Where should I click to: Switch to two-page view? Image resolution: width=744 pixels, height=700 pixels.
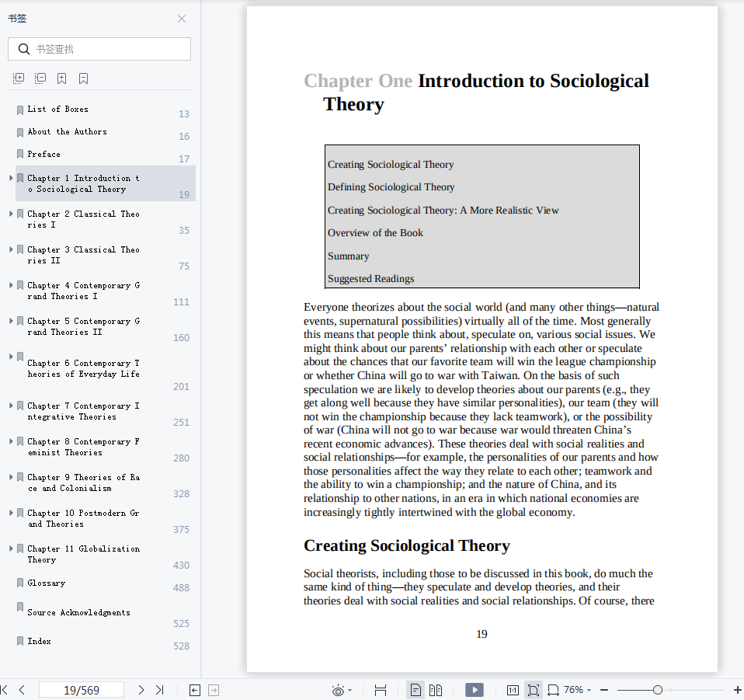[x=436, y=690]
